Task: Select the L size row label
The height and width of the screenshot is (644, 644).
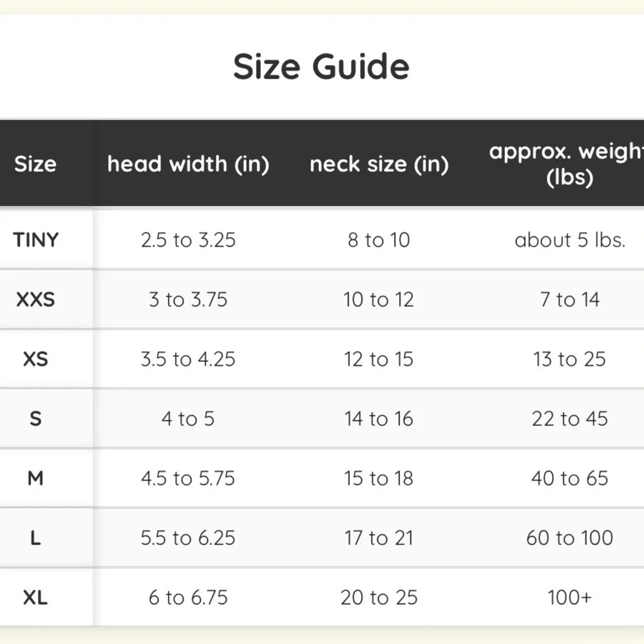Action: (35, 538)
